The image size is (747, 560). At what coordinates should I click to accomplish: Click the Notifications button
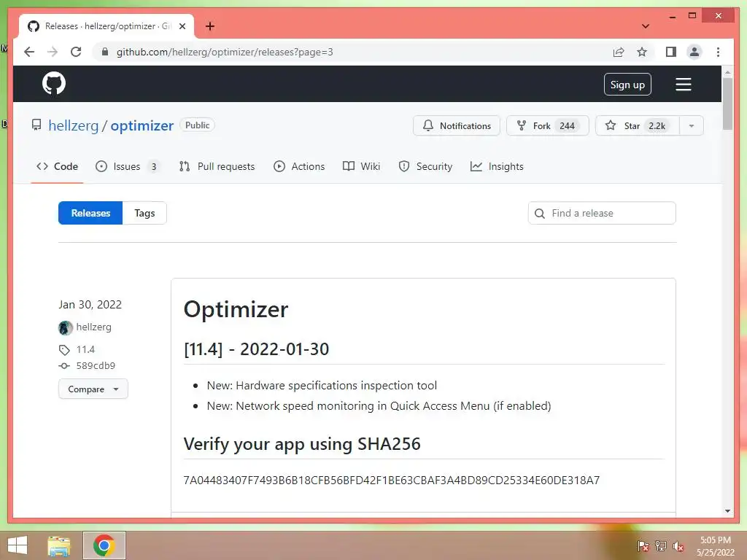pos(457,125)
